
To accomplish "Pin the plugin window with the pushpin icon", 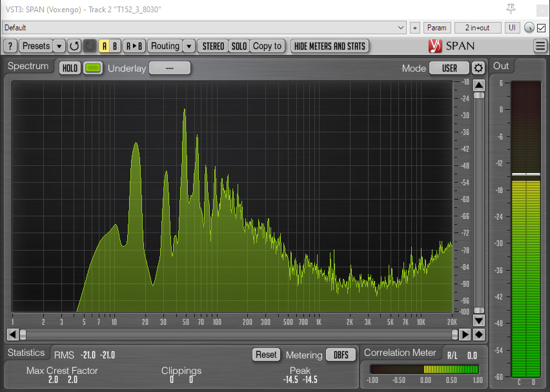I will 511,8.
